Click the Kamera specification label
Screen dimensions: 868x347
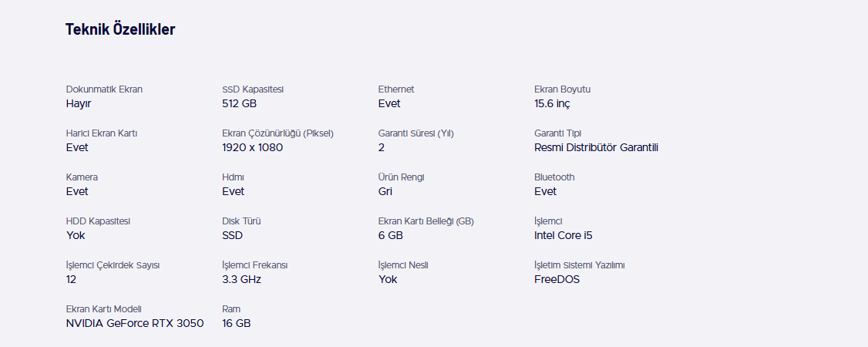click(82, 177)
